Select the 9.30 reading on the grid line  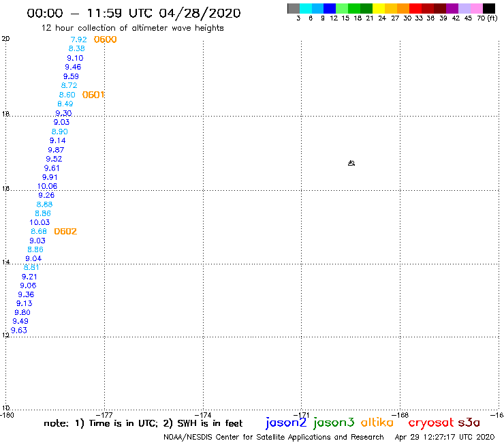coord(63,113)
